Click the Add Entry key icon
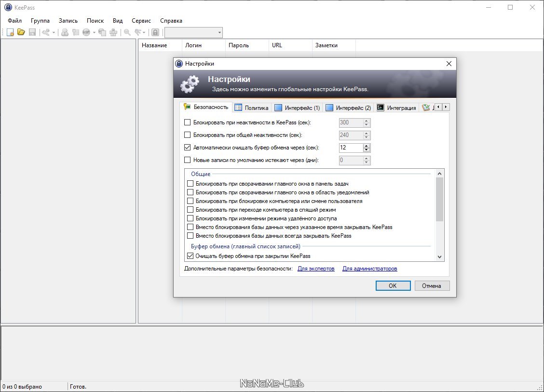 46,32
